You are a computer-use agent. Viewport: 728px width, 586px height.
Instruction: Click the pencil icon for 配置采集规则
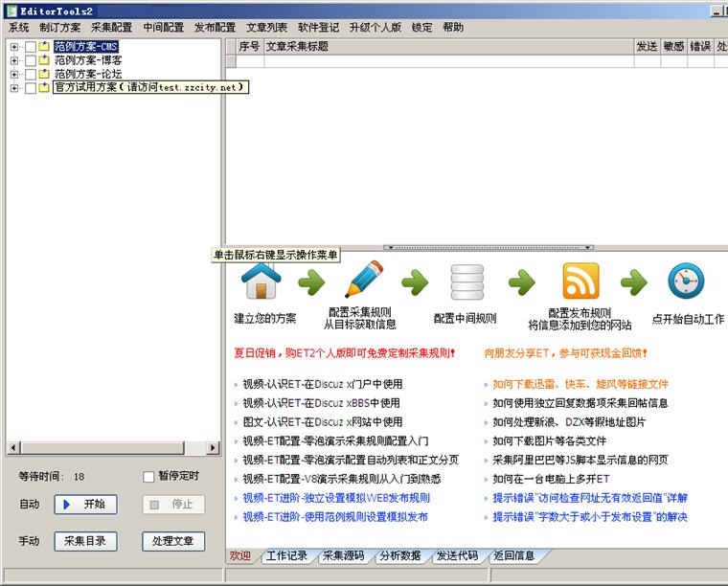[x=363, y=281]
